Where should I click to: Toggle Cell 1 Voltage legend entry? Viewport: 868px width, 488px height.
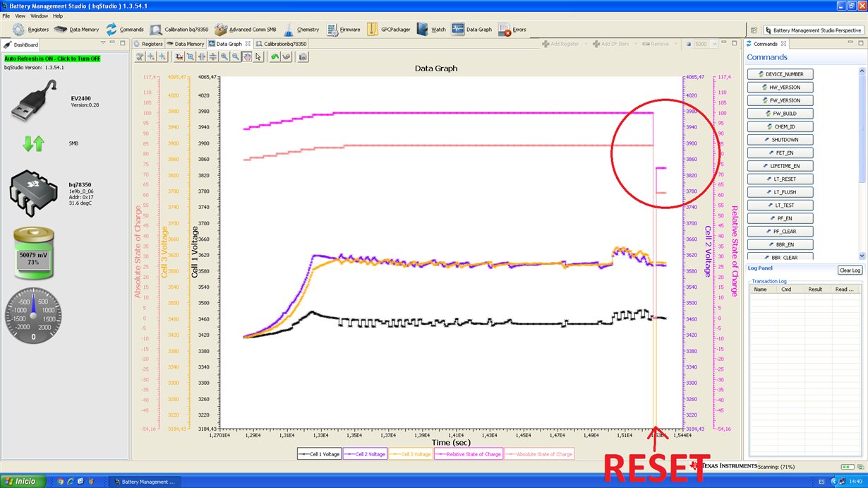tap(319, 454)
